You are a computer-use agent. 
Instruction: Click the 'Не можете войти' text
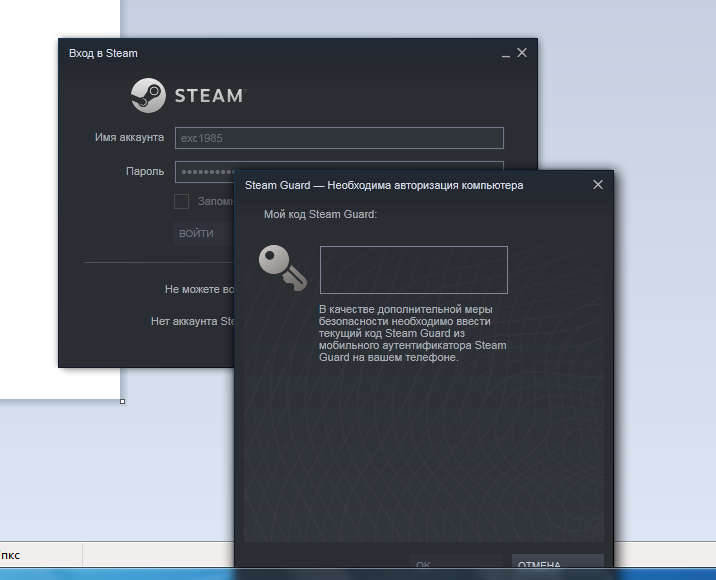(199, 289)
